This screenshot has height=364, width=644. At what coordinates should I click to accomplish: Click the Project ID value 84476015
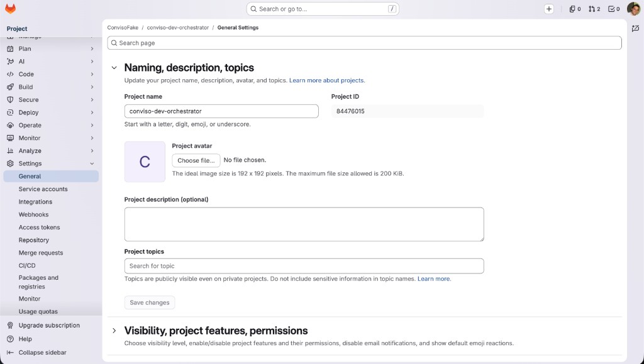coord(350,111)
